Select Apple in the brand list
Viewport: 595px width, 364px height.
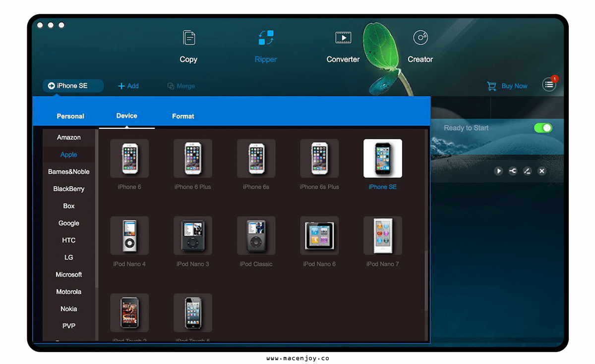(x=69, y=155)
